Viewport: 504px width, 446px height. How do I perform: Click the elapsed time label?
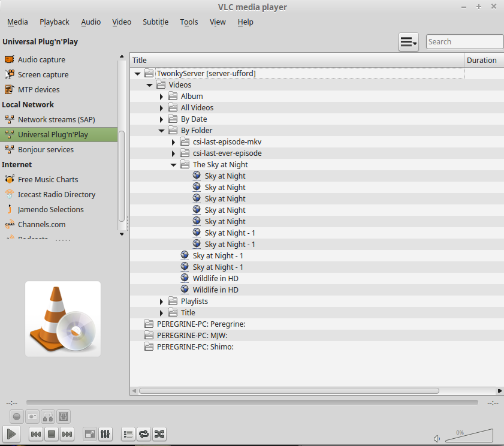pos(11,403)
